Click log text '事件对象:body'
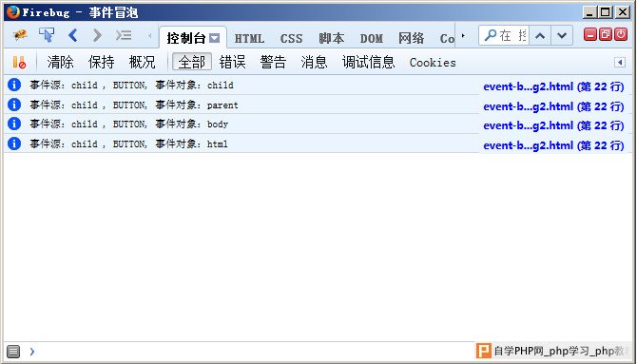 [191, 124]
